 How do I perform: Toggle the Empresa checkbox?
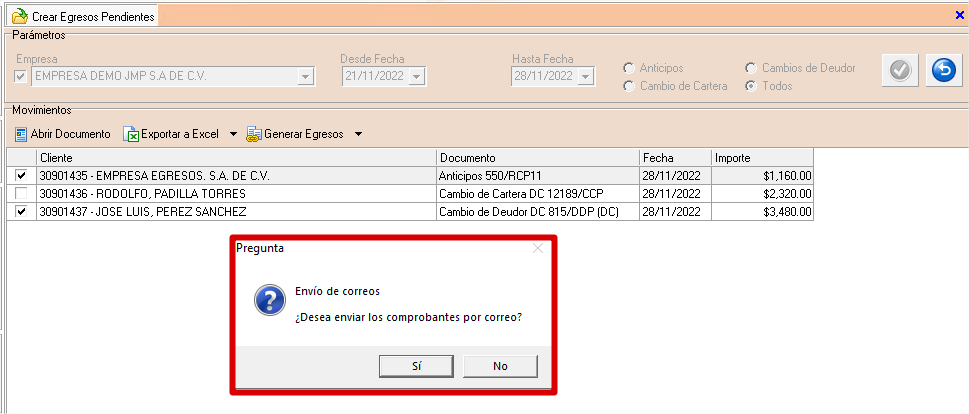[x=21, y=77]
